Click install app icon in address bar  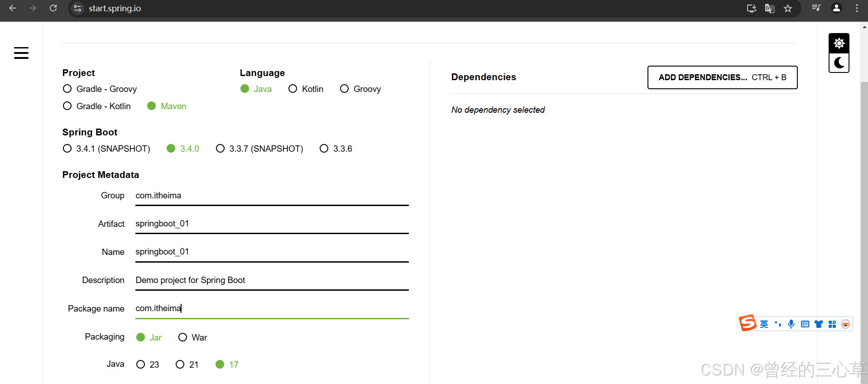tap(752, 8)
